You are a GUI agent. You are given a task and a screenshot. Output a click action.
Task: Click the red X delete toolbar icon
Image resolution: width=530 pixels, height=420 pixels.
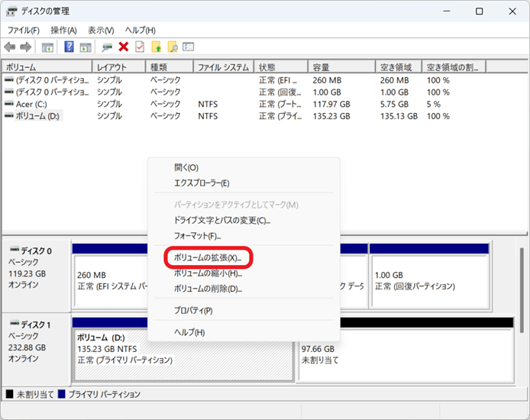point(123,47)
